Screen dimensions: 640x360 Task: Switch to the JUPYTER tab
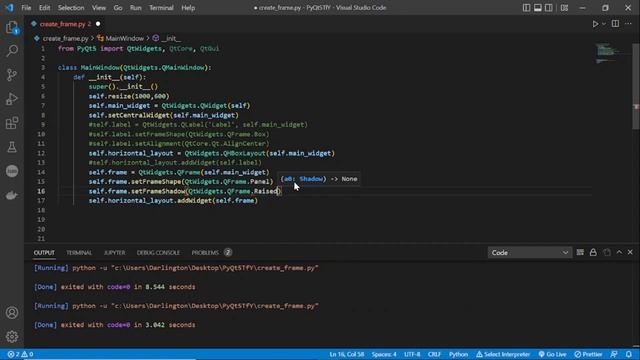[114, 253]
